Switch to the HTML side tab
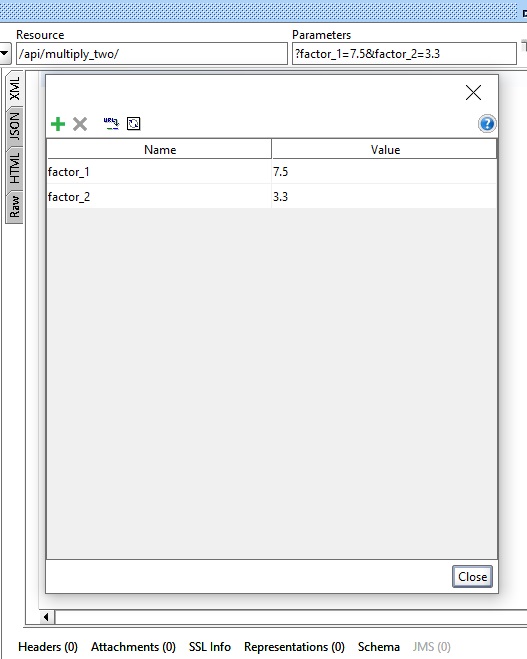The width and height of the screenshot is (527, 659). coord(14,168)
